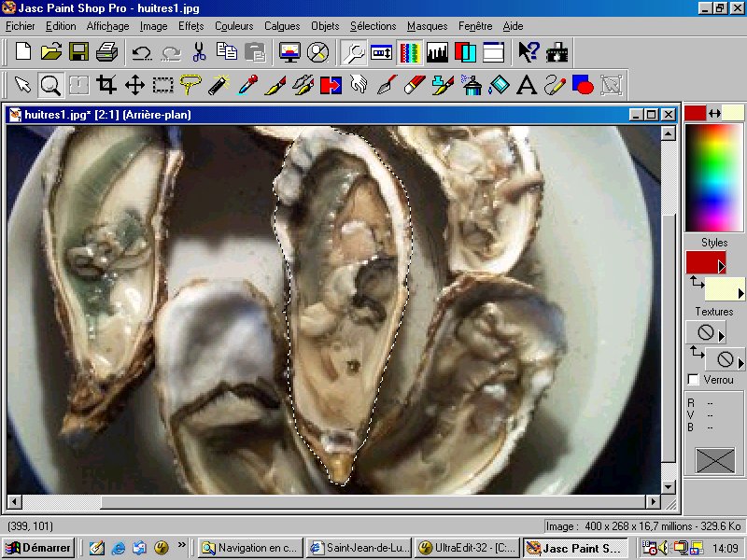Image resolution: width=747 pixels, height=560 pixels.
Task: Open the Objets menu
Action: pyautogui.click(x=325, y=26)
